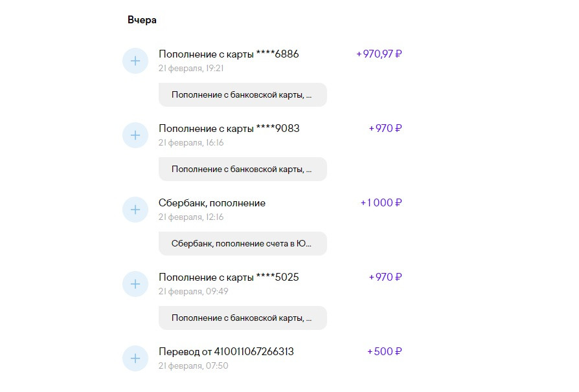
Task: Click plus icon beside Перевод от 410011067266313
Action: [x=135, y=358]
